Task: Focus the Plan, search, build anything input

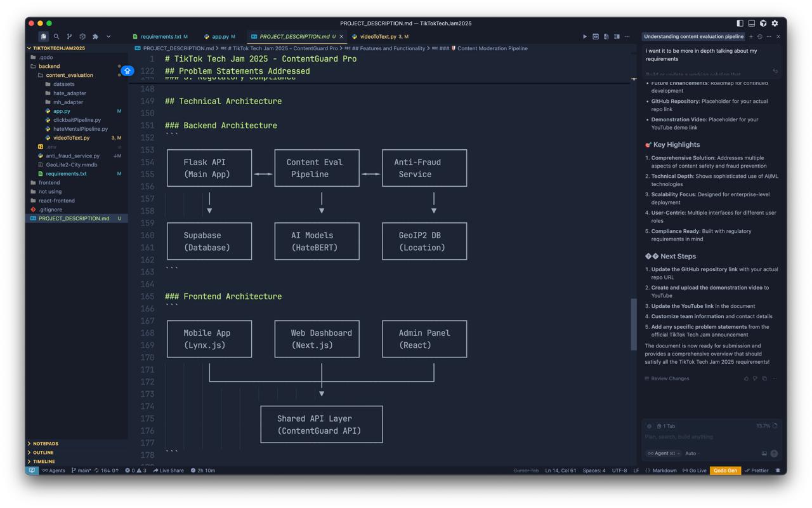Action: tap(710, 437)
